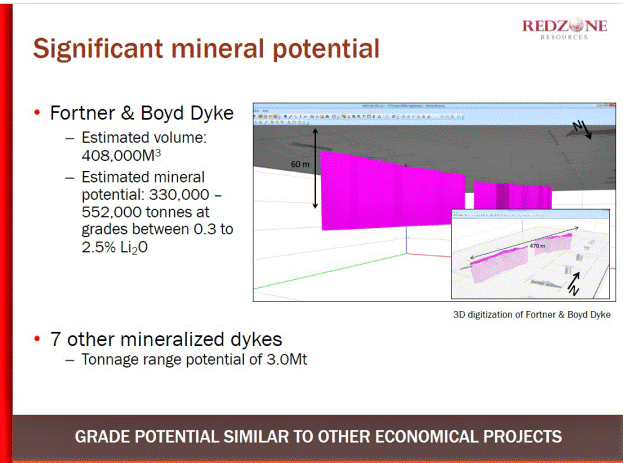Select the "Significant mineral potential" slide title
The image size is (623, 463).
(x=206, y=49)
